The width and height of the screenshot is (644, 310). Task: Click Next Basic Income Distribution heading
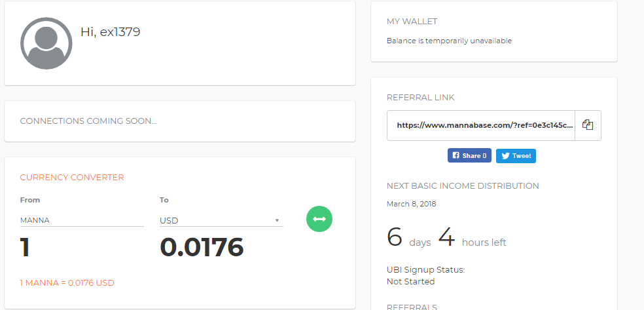[x=463, y=186]
